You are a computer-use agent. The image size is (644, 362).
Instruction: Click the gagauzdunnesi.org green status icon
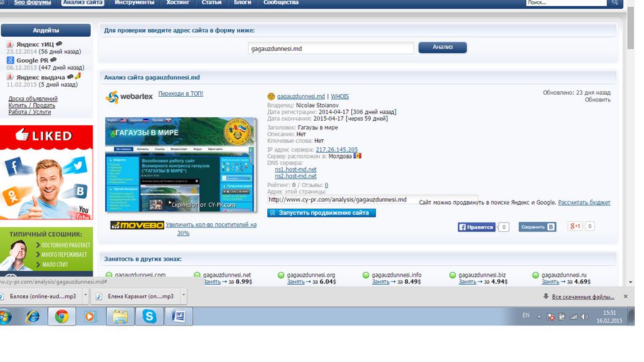(281, 275)
